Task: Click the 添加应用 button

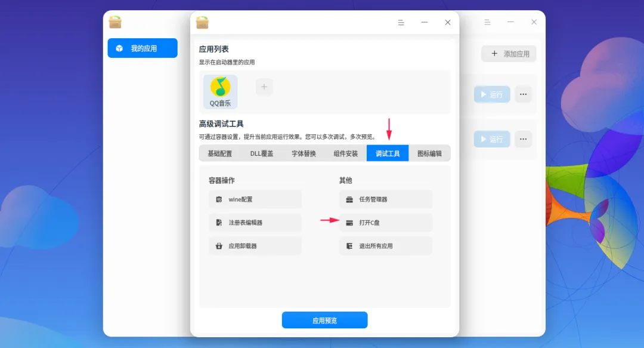Action: [509, 54]
